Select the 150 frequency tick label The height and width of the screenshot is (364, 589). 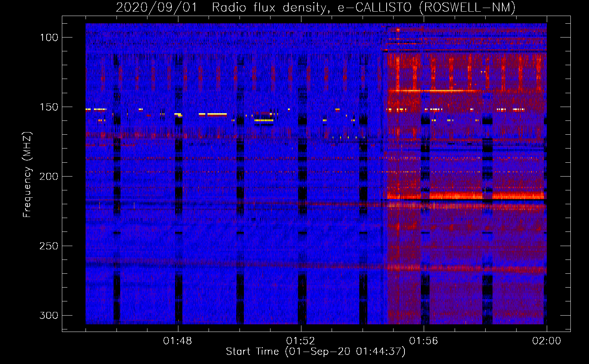pos(49,107)
